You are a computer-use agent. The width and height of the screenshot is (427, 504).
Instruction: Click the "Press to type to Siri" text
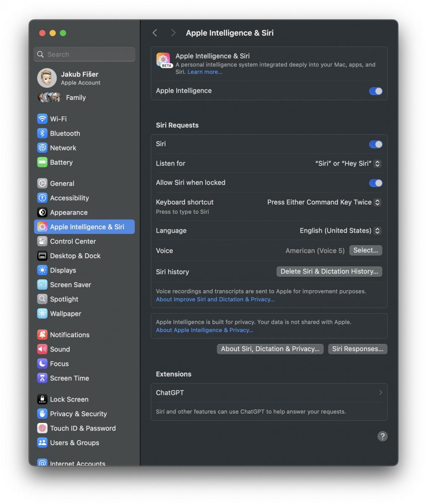(x=182, y=212)
